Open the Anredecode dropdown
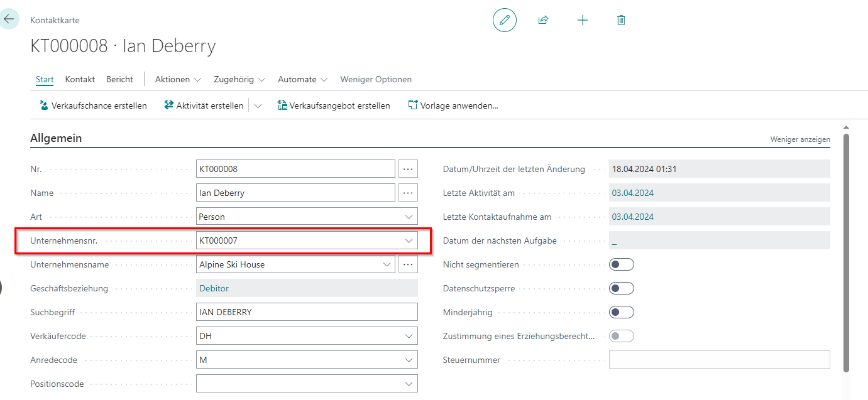868x400 pixels. 307,360
